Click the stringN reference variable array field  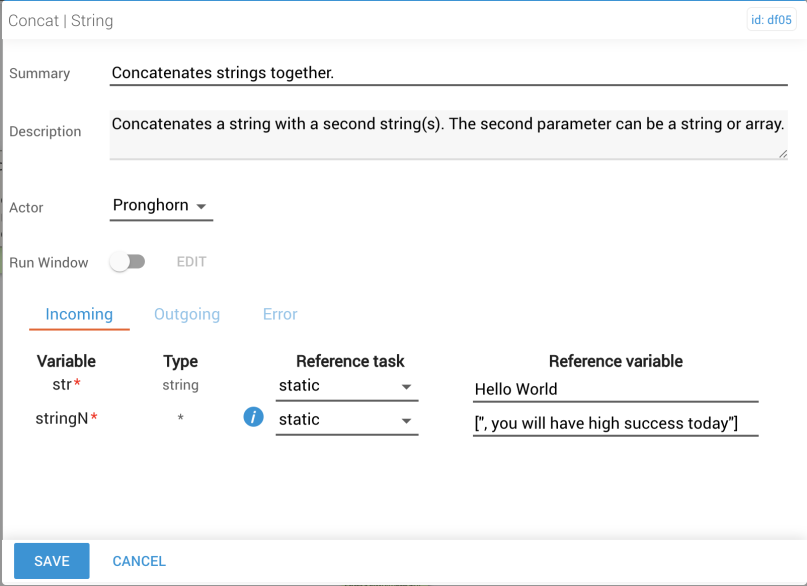pos(616,423)
